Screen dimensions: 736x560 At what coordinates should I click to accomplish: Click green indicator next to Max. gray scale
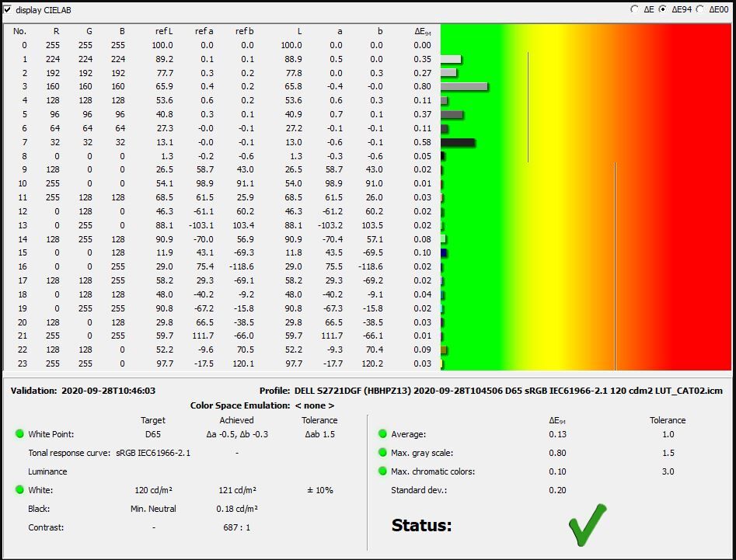[382, 453]
